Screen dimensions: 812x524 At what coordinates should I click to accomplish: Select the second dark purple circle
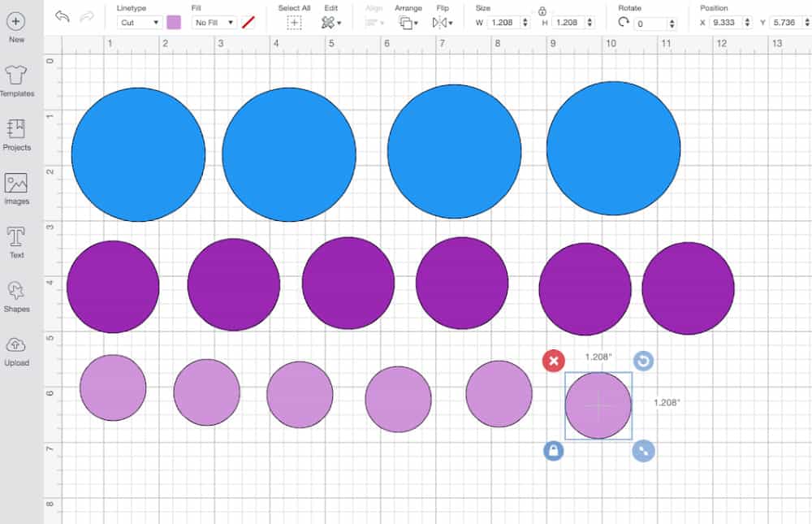point(234,284)
